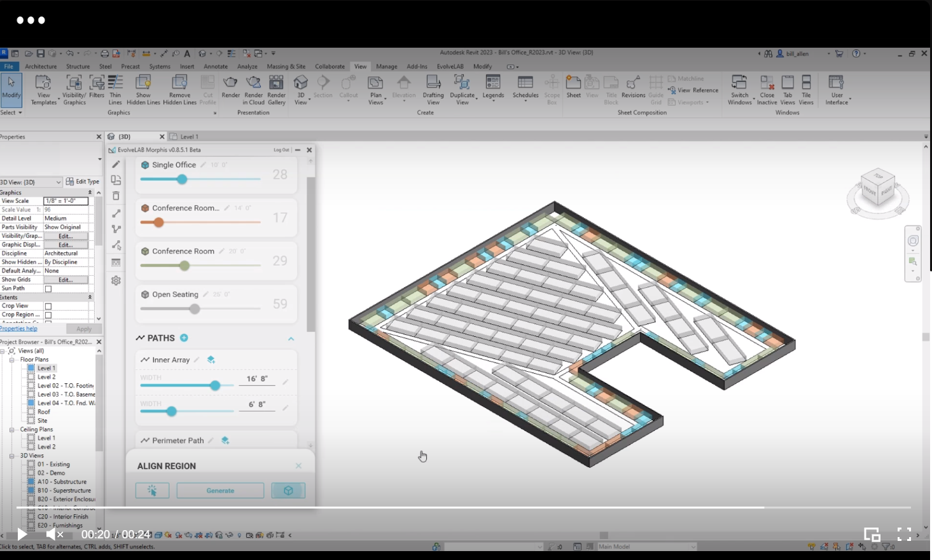Toggle the Crop View checkbox
932x560 pixels.
48,306
